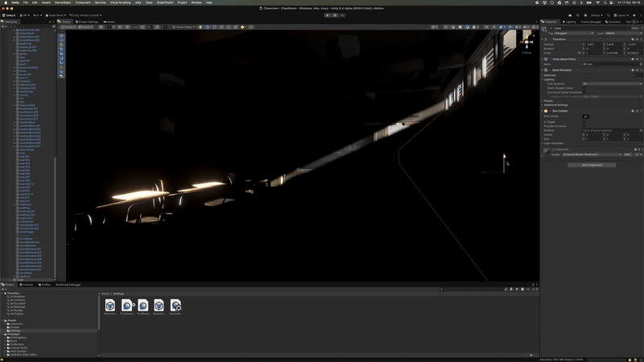
Task: Select the PC_Renderer asset icon
Action: [x=126, y=306]
